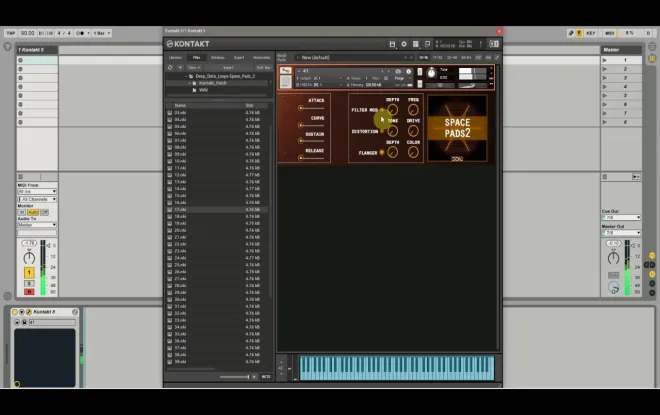Click the Kontakt 5 track pan knob
Viewport: 660px width, 415px height.
(29, 257)
